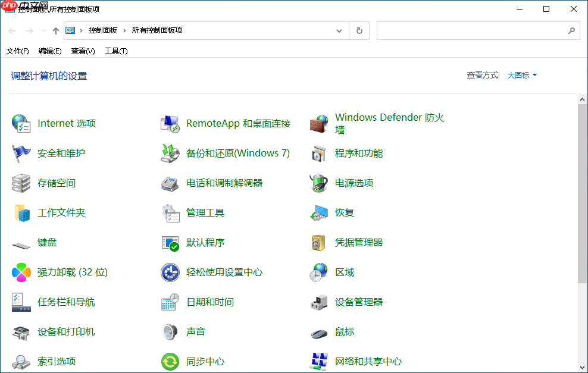This screenshot has height=373, width=588.
Task: Open the 查看(V) menu
Action: pos(83,51)
